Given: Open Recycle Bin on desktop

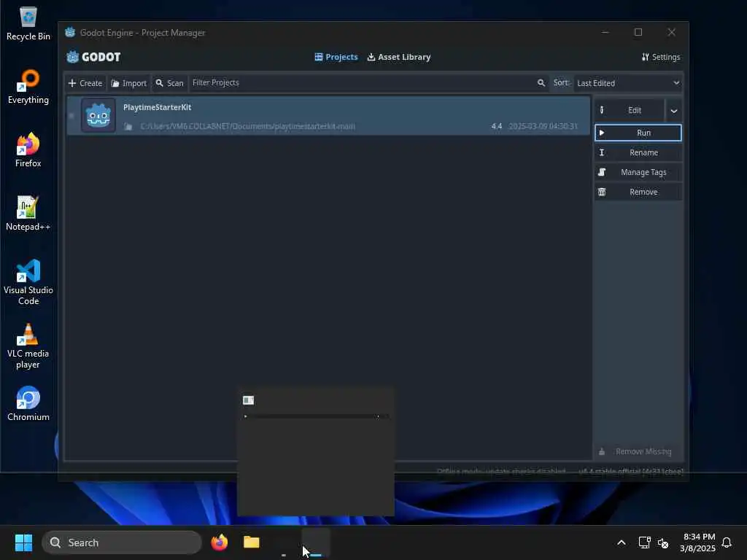Looking at the screenshot, I should (28, 23).
